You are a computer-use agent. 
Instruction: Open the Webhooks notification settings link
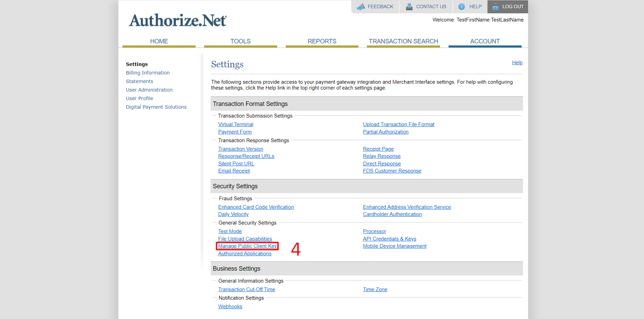point(230,307)
